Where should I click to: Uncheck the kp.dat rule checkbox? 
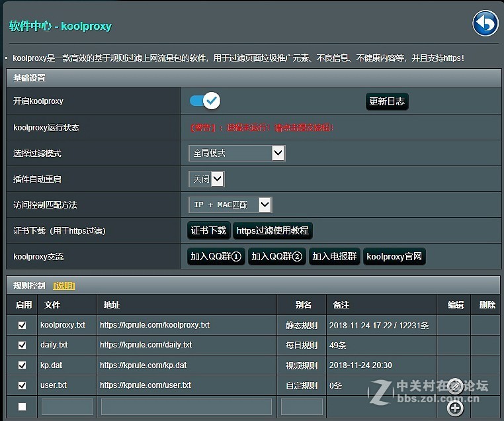tap(22, 365)
